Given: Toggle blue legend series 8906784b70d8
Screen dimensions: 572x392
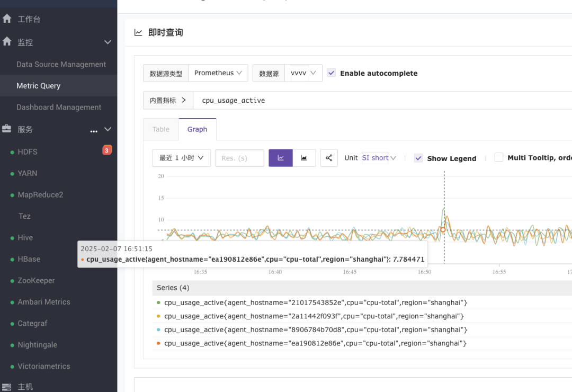Looking at the screenshot, I should [312, 329].
